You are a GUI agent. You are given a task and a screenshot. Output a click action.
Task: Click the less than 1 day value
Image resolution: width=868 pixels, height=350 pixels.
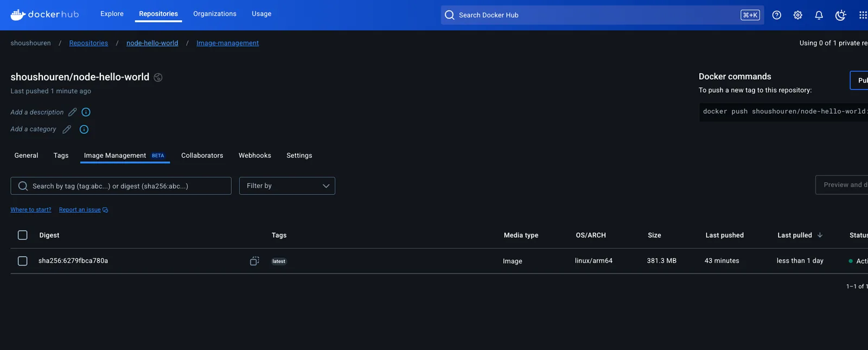click(800, 260)
